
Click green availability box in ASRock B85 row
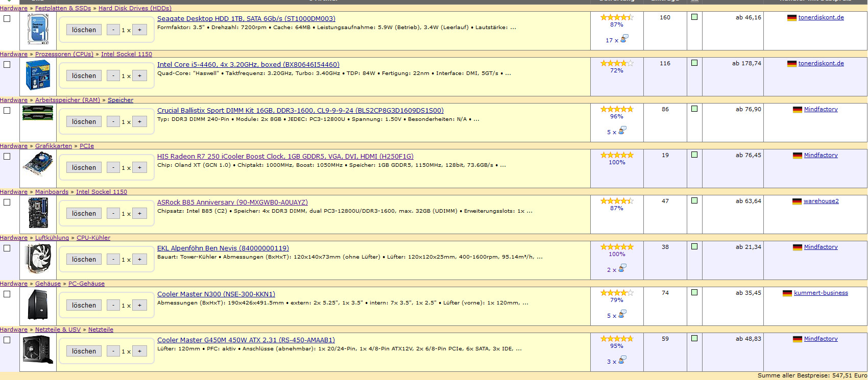click(x=694, y=200)
